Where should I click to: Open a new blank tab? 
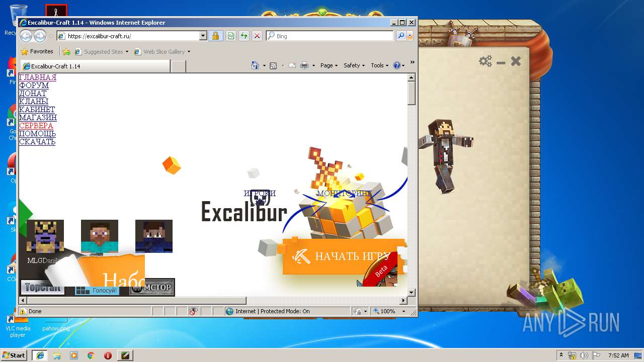click(x=179, y=66)
